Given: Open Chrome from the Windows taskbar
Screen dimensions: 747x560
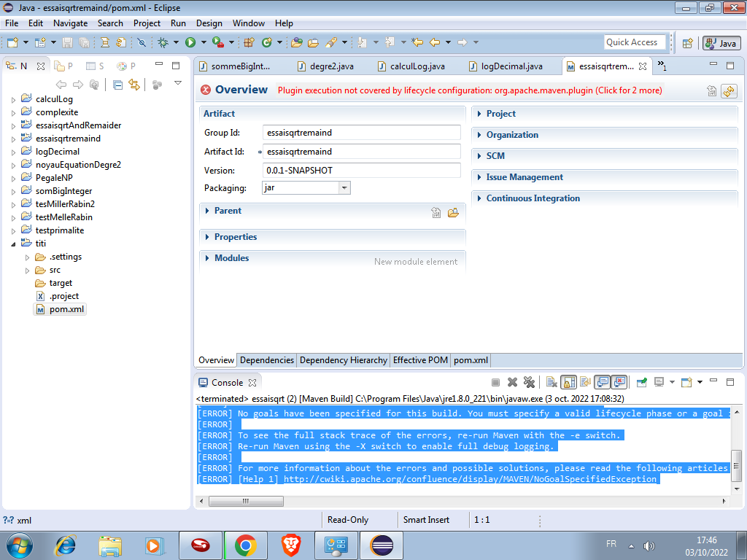Looking at the screenshot, I should (x=245, y=545).
